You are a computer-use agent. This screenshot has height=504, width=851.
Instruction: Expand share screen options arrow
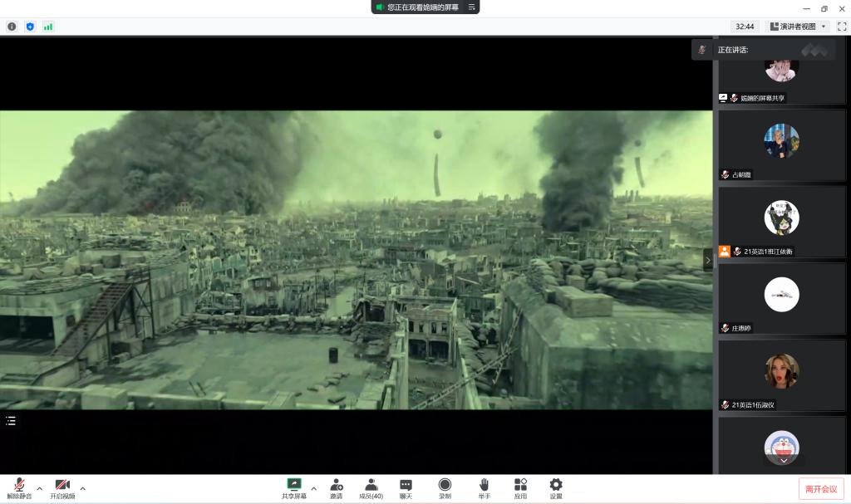[313, 488]
